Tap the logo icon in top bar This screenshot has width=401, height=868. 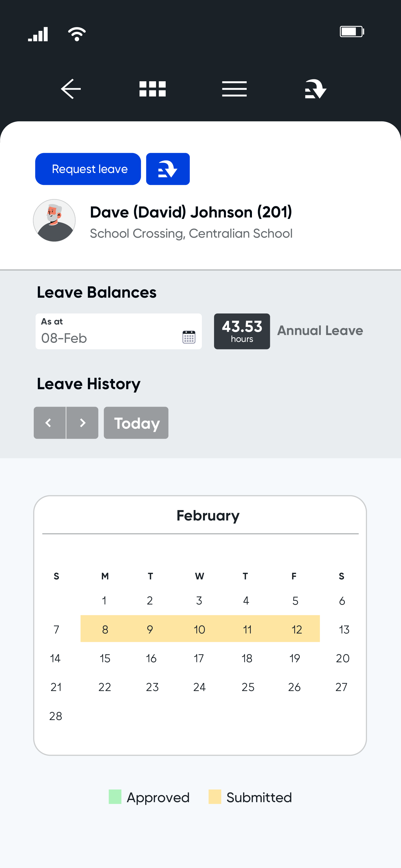316,89
